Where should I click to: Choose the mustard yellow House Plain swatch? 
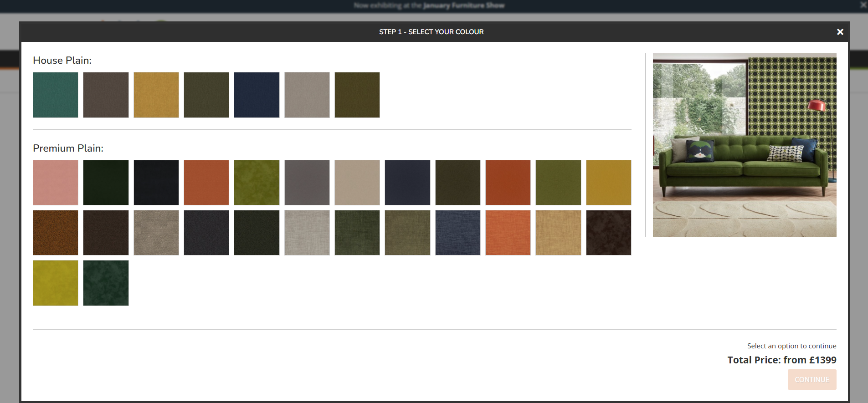156,95
